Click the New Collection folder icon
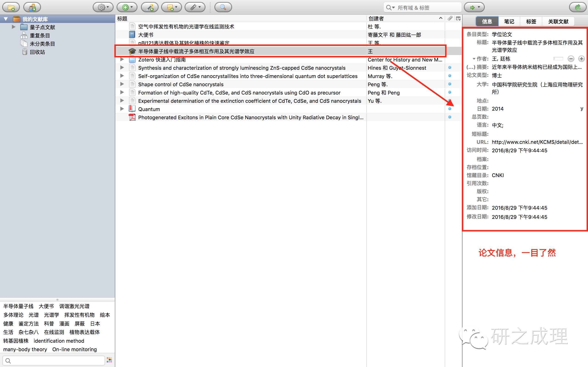588x367 pixels. (x=11, y=7)
